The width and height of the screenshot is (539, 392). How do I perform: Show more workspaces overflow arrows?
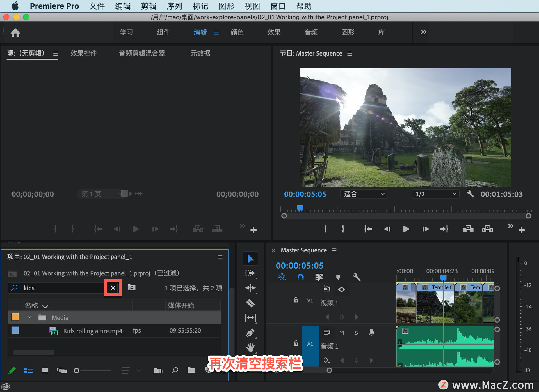[x=424, y=32]
